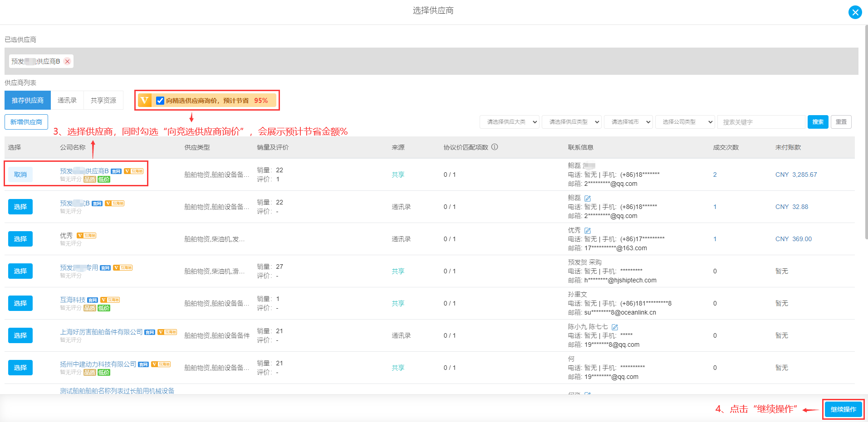Select 互海科技 via its 选择 button
The width and height of the screenshot is (868, 422).
20,303
